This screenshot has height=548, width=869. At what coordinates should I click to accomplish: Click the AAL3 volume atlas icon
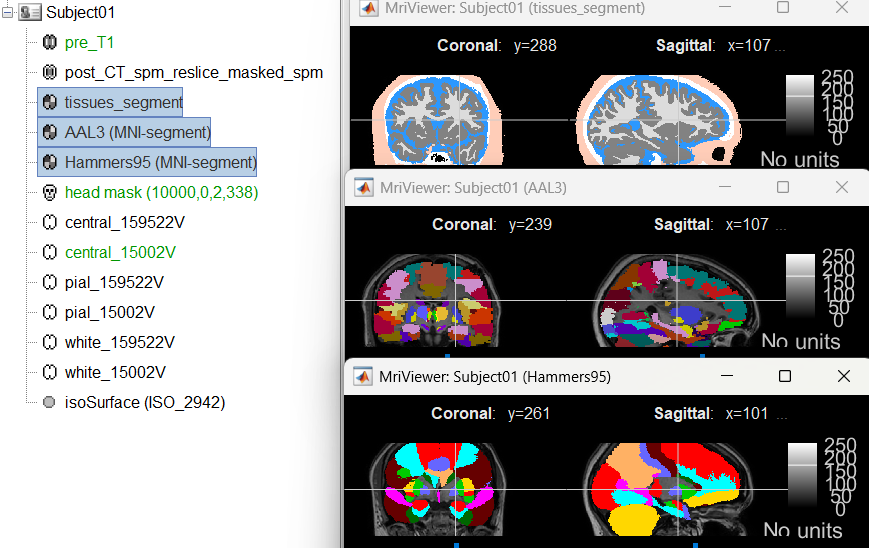click(x=50, y=132)
